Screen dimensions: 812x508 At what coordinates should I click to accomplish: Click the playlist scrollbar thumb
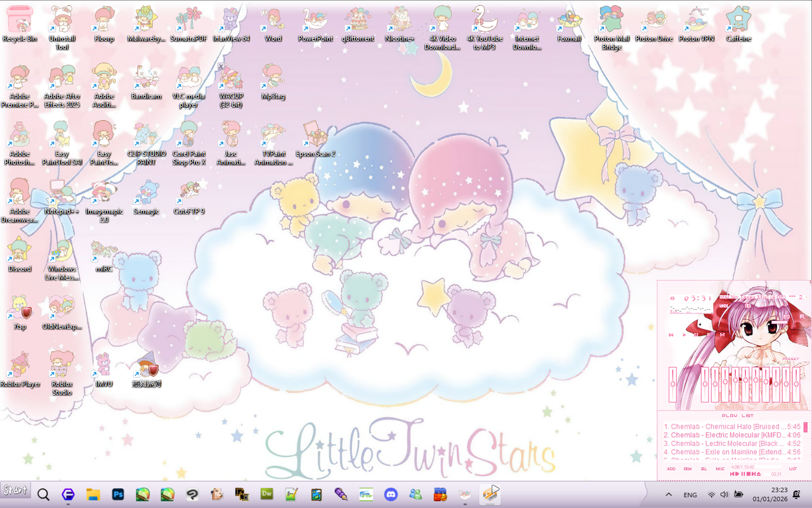pos(806,427)
